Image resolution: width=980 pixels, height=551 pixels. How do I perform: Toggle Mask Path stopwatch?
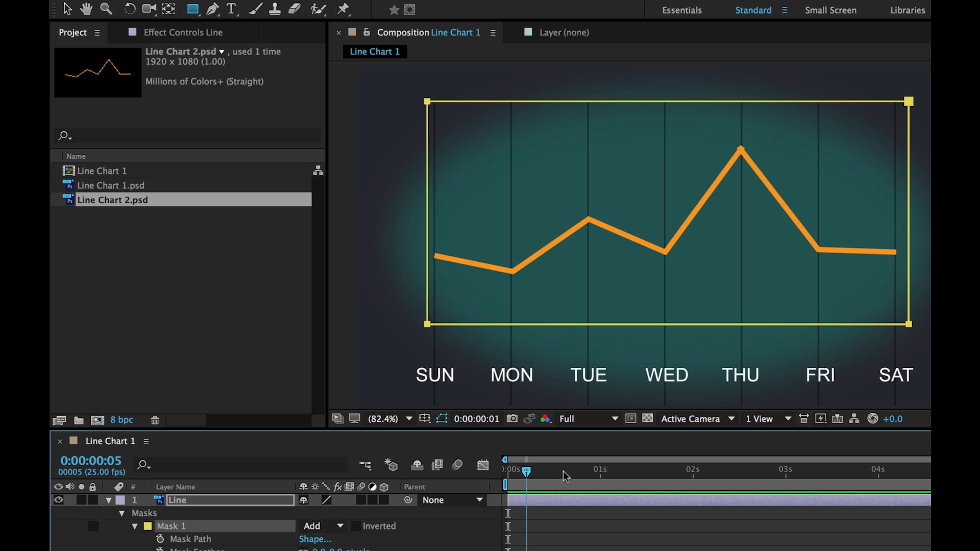point(160,539)
